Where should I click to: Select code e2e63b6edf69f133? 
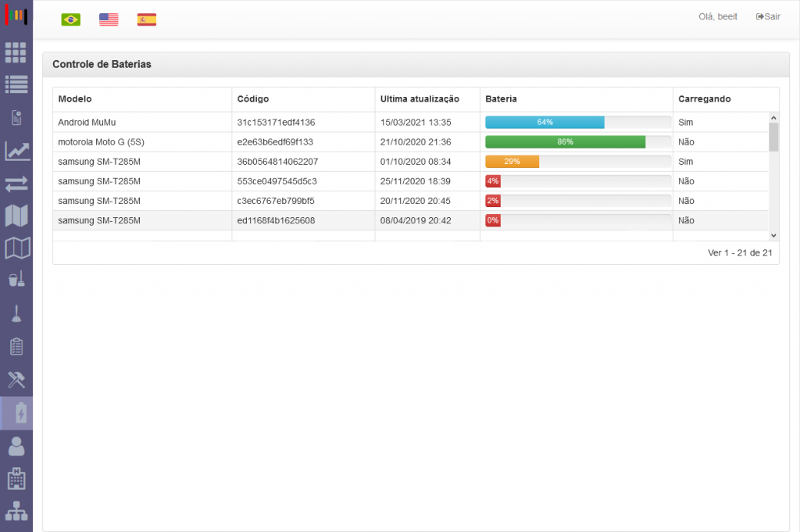(275, 142)
